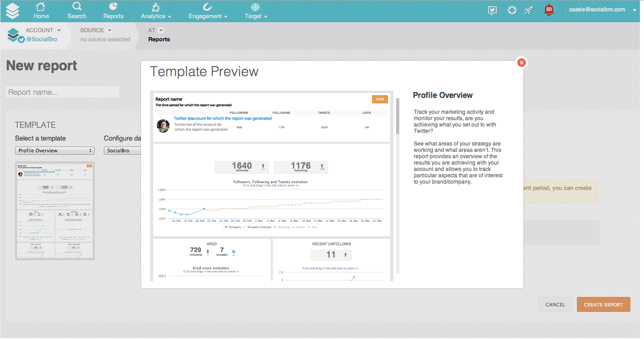644x340 pixels.
Task: Click the Reports pie chart icon
Action: (113, 6)
